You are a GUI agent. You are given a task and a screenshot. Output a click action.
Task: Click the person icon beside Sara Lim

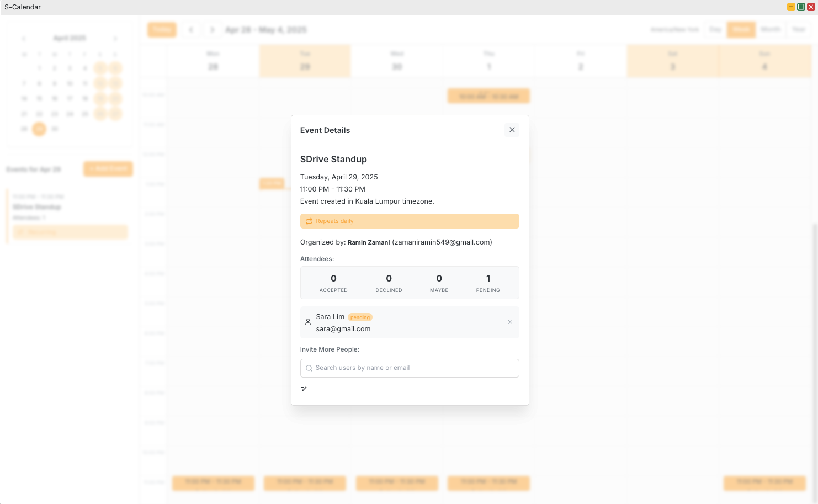[308, 322]
